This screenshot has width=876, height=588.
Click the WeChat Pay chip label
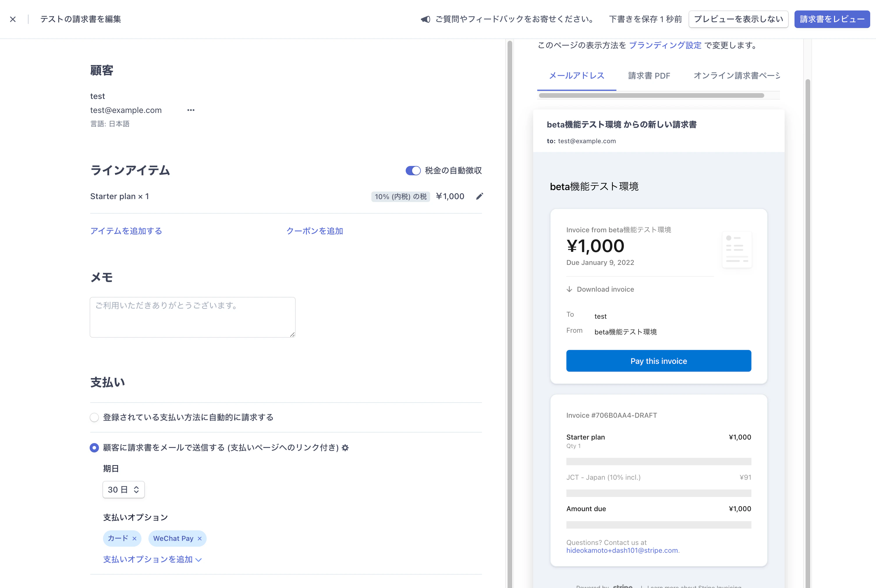coord(173,538)
